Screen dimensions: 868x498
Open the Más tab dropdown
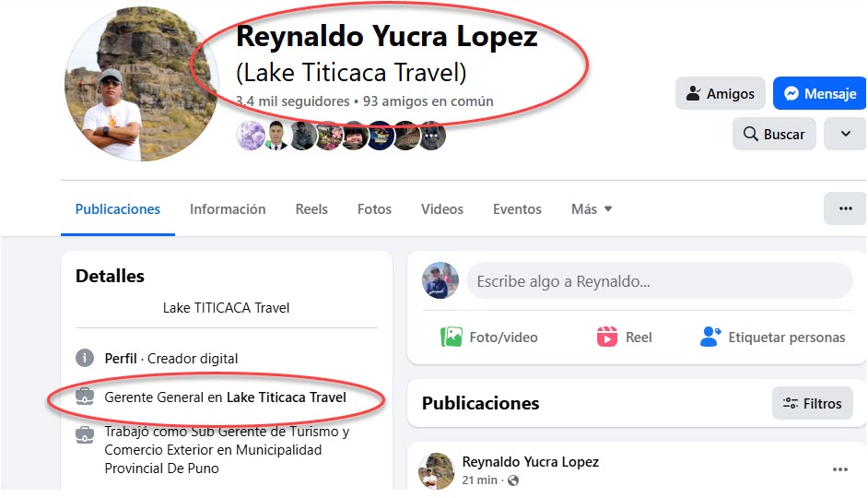coord(592,208)
